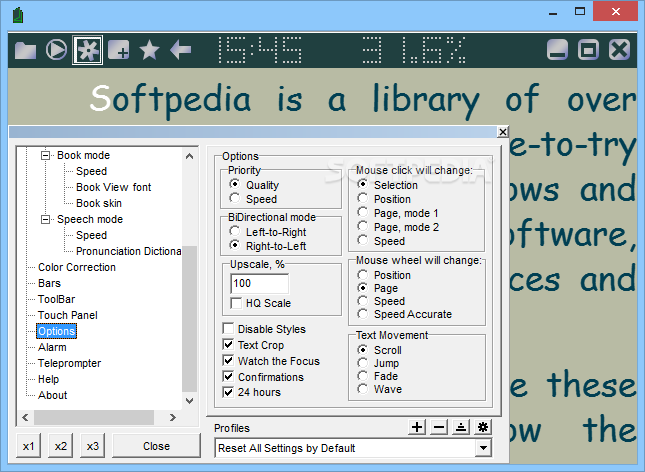
Task: Open Touch Panel settings
Action: 67,315
